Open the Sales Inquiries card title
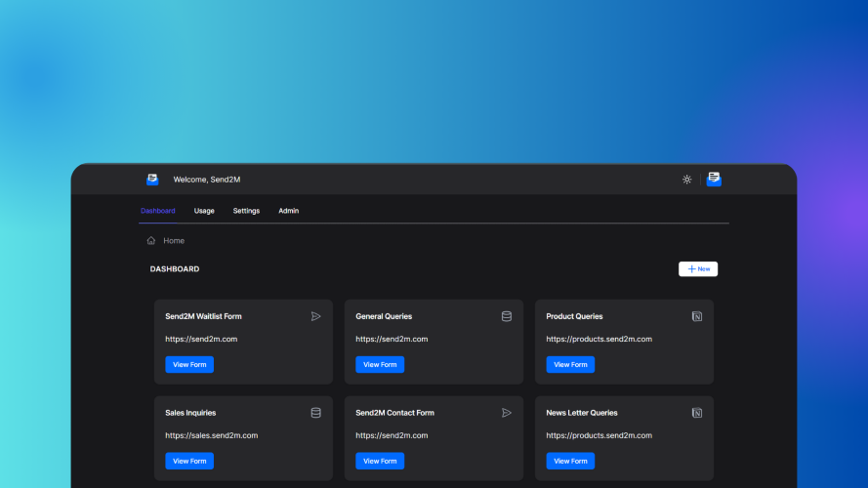868x488 pixels. pyautogui.click(x=190, y=413)
